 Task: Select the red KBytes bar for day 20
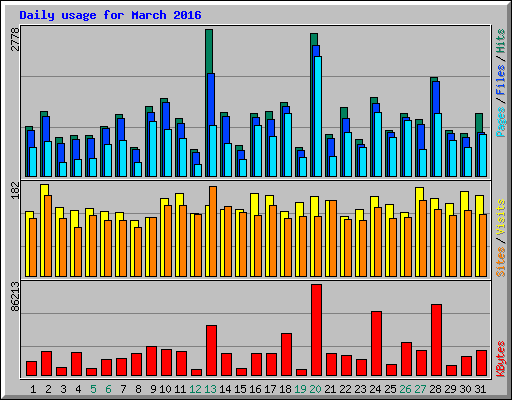click(x=316, y=330)
